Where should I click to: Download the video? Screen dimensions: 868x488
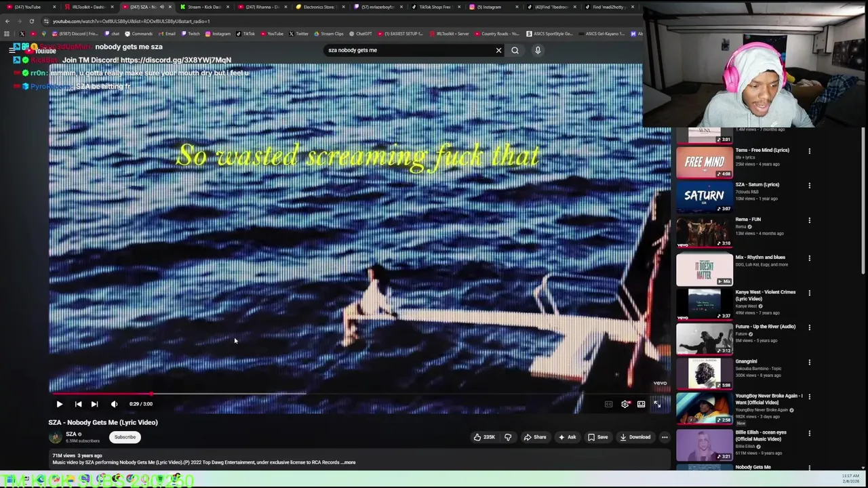pyautogui.click(x=635, y=437)
